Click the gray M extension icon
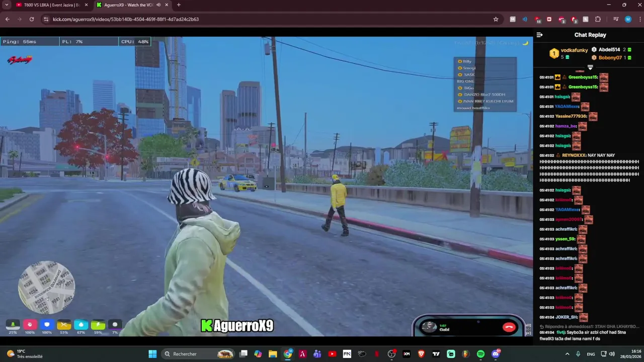This screenshot has width=644, height=362. (x=513, y=19)
